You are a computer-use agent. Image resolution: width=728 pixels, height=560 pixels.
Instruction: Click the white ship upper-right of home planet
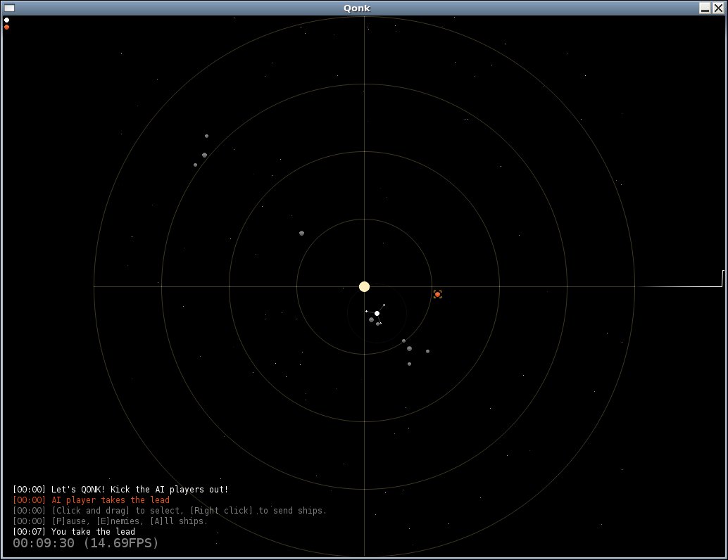(x=384, y=305)
